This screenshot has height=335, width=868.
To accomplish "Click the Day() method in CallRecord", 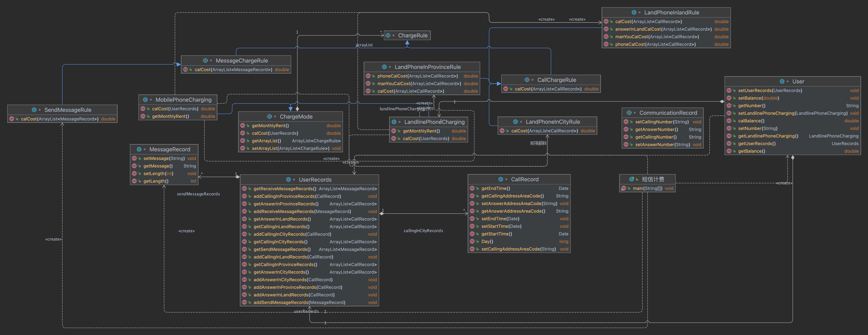I will click(487, 241).
